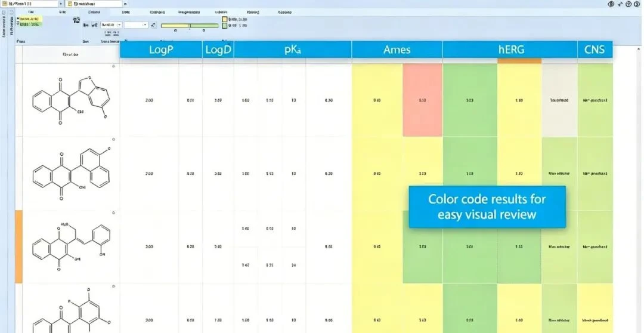
Task: Select the naphthyl naphthoquinone structure in row two
Action: pyautogui.click(x=71, y=174)
